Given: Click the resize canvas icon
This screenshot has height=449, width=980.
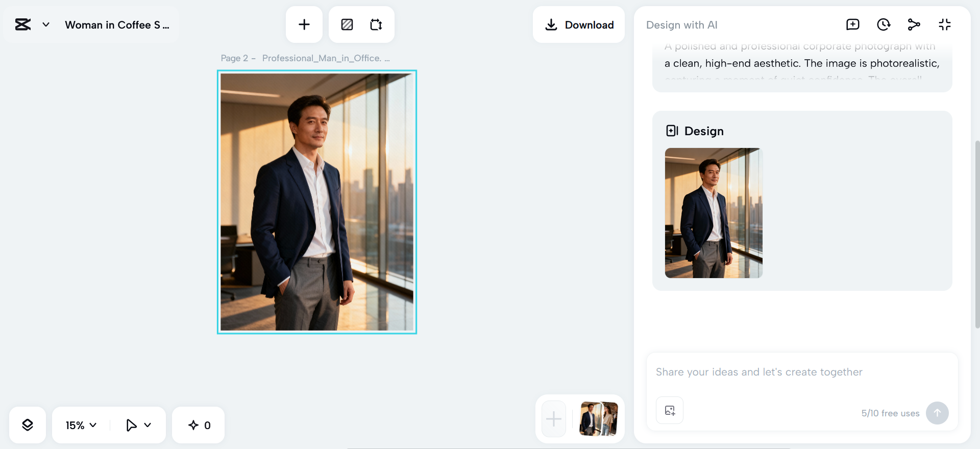Looking at the screenshot, I should (376, 24).
